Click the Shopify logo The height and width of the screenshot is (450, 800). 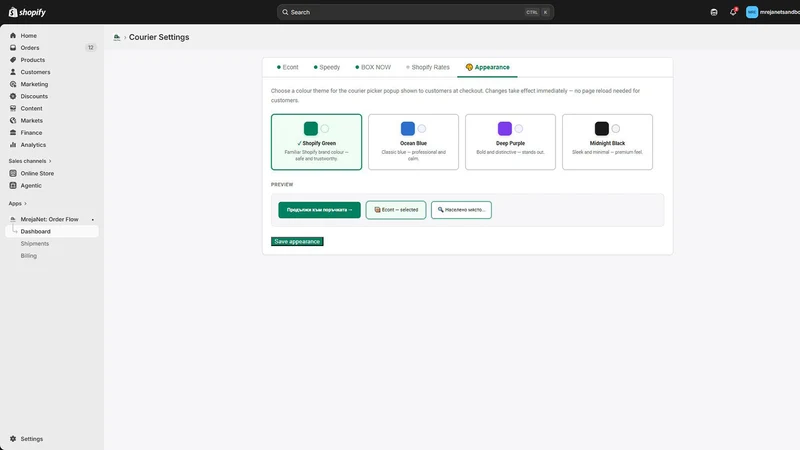pos(27,12)
